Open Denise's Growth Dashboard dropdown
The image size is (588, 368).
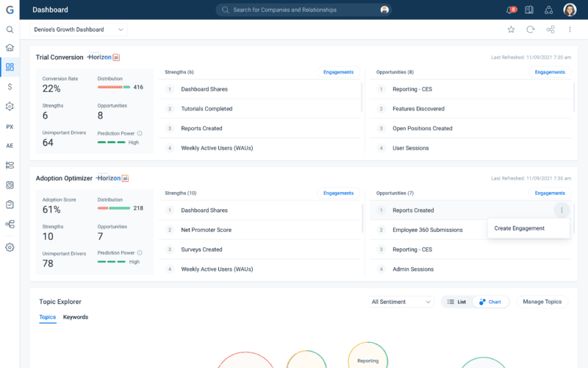click(x=79, y=29)
